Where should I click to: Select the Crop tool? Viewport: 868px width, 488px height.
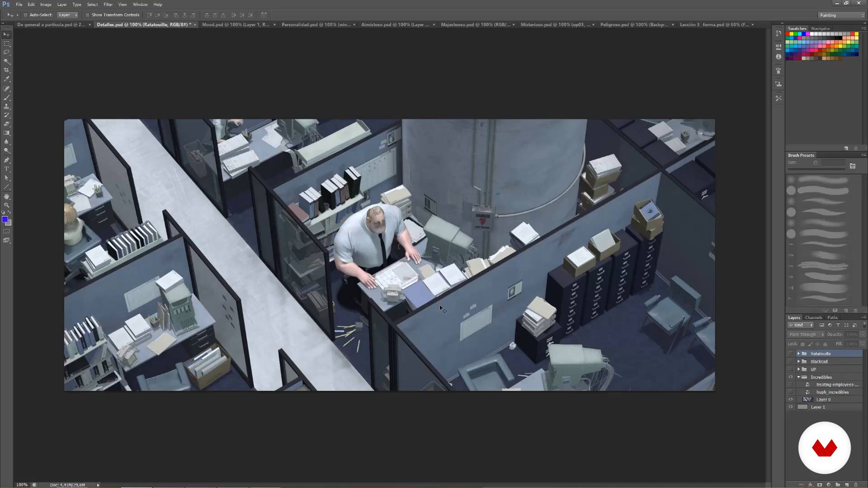7,70
